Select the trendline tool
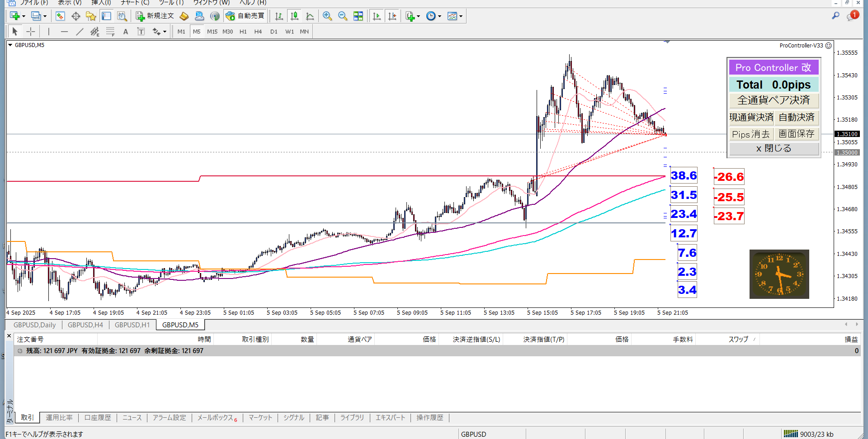 click(x=80, y=32)
